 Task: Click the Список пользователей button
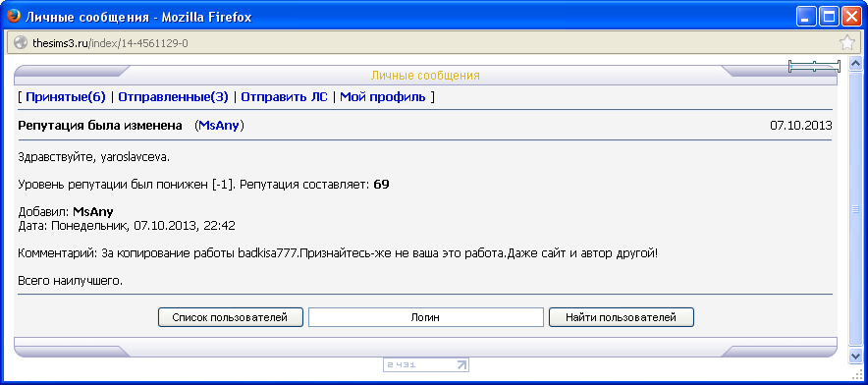[231, 317]
